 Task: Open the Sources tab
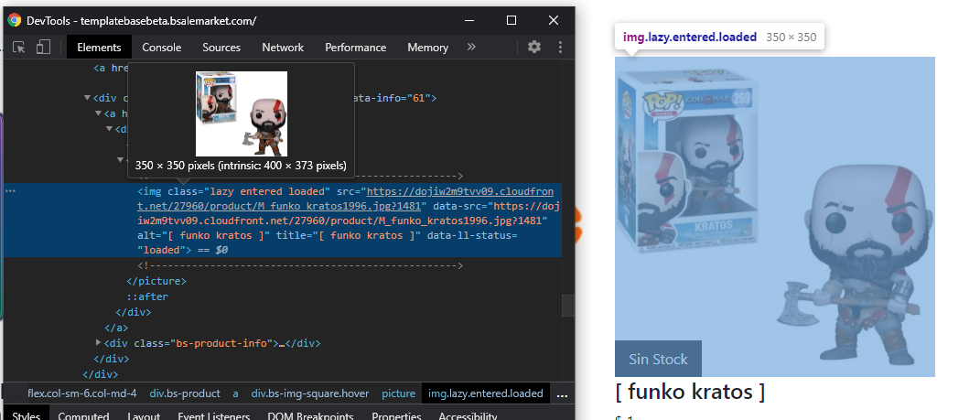(221, 48)
